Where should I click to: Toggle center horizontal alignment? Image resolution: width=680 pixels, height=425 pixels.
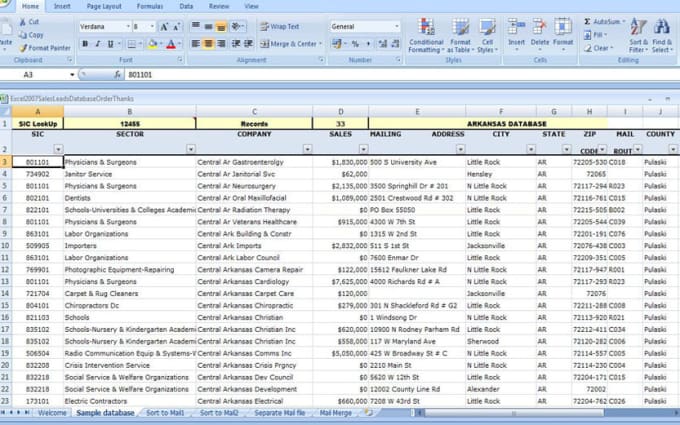pyautogui.click(x=208, y=44)
